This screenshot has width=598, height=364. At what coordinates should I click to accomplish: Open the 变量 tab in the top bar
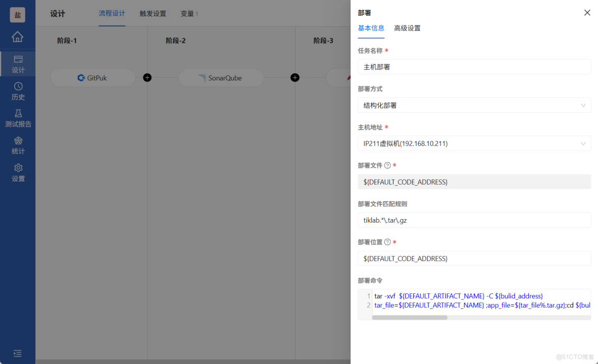tap(187, 14)
